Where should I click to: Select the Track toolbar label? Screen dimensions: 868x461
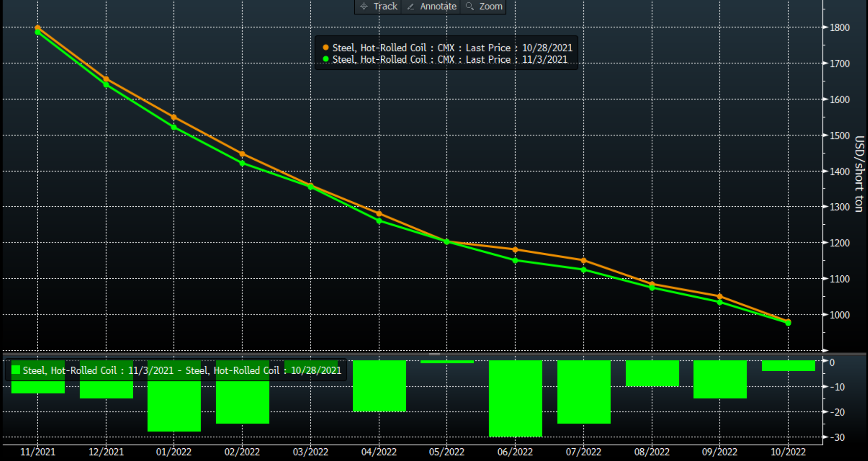(x=385, y=6)
